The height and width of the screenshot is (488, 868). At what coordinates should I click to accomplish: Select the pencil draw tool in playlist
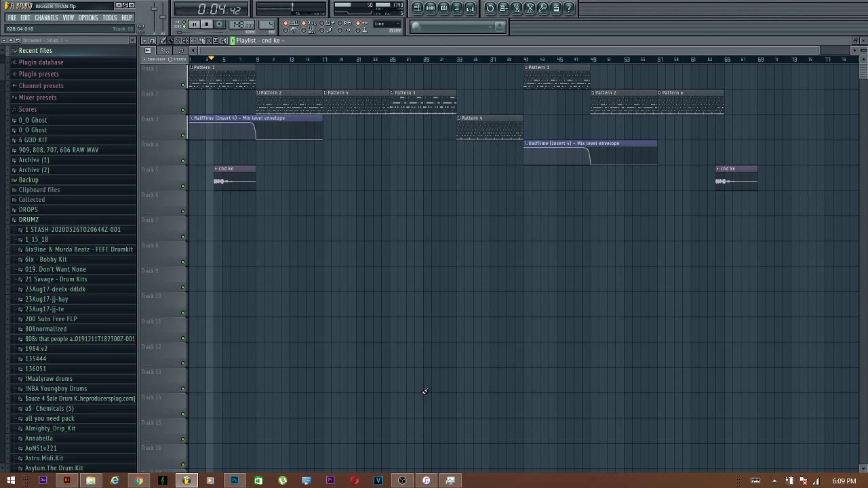coord(163,41)
